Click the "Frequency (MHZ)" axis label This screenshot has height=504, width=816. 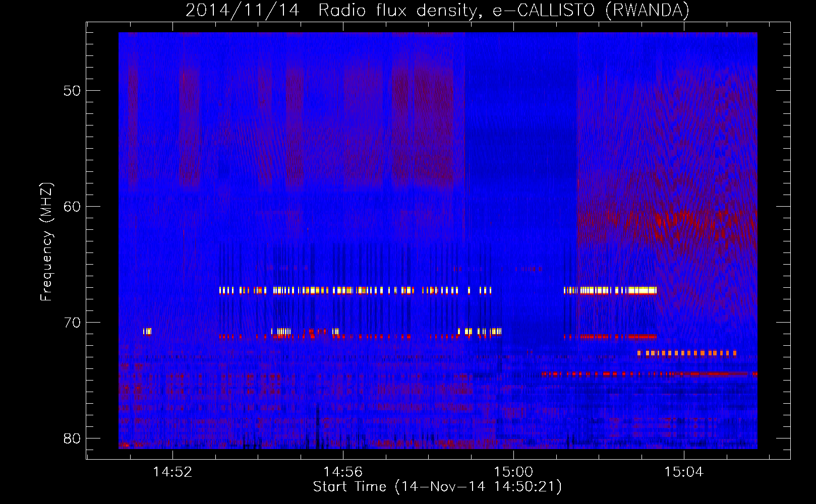coord(46,242)
